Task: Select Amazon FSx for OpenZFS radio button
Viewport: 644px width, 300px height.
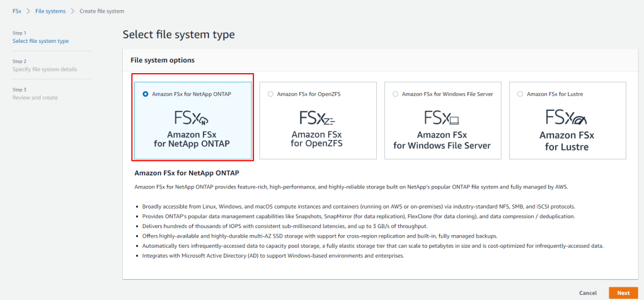Action: pos(270,94)
